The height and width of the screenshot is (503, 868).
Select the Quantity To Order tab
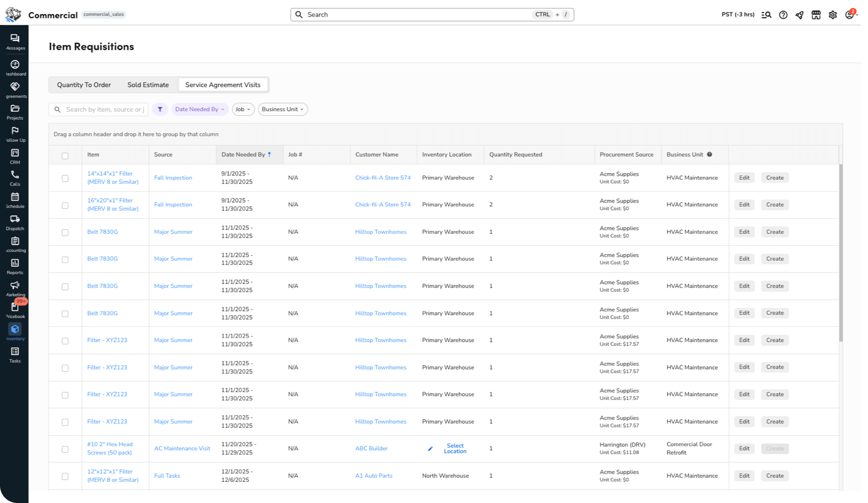point(84,85)
